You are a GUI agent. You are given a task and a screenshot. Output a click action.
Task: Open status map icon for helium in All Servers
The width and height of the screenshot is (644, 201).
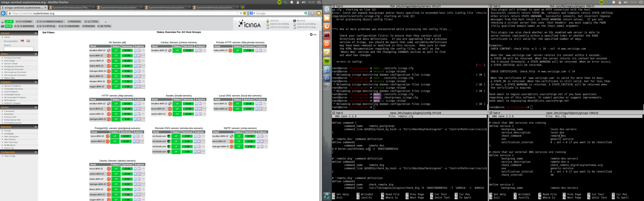143,66
